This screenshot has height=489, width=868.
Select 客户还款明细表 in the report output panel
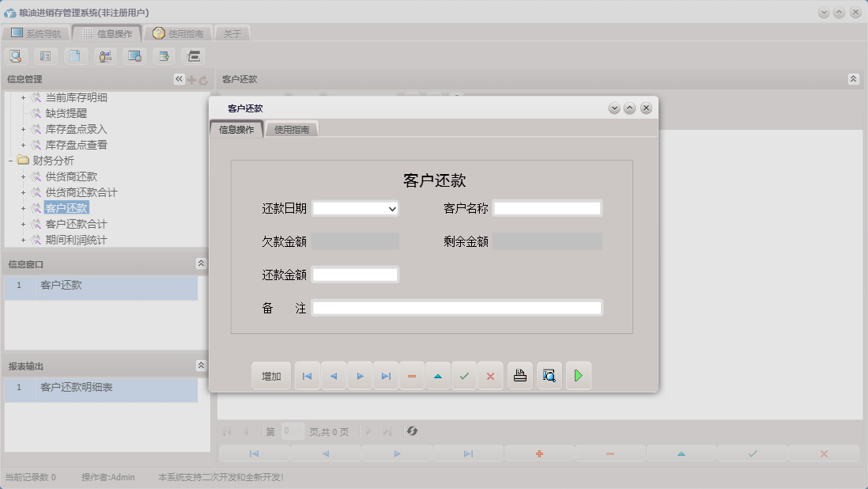tap(76, 387)
